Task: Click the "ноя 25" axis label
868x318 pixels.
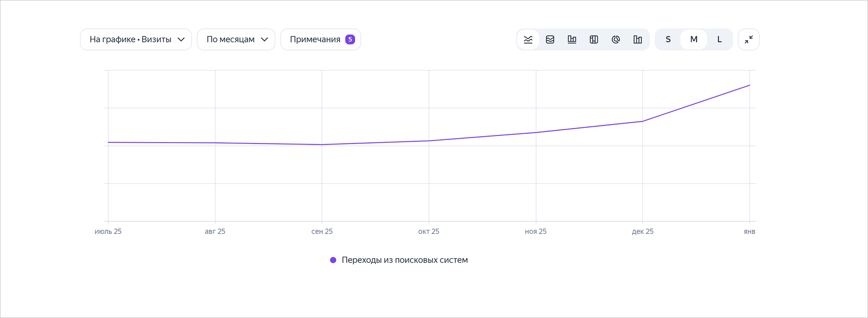Action: (x=536, y=232)
